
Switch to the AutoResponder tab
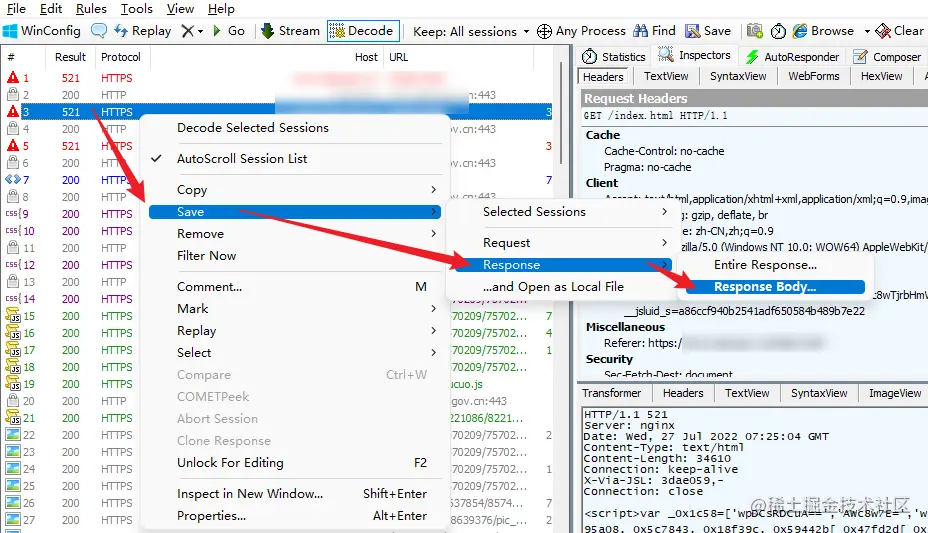(x=792, y=57)
